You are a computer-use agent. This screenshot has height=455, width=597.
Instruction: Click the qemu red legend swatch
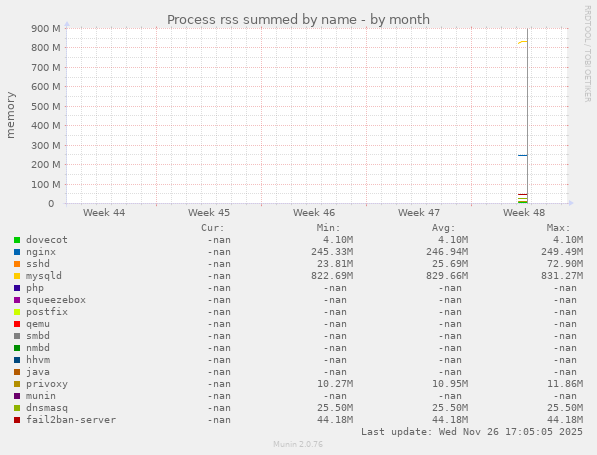(x=17, y=324)
